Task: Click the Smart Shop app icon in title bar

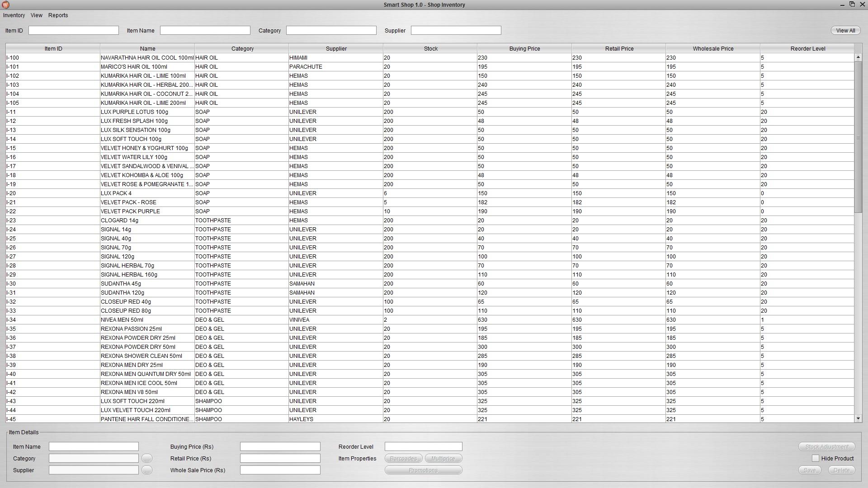Action: 5,5
